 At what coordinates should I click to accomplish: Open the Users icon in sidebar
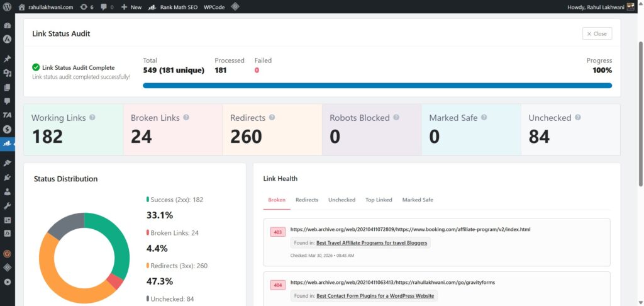click(8, 191)
